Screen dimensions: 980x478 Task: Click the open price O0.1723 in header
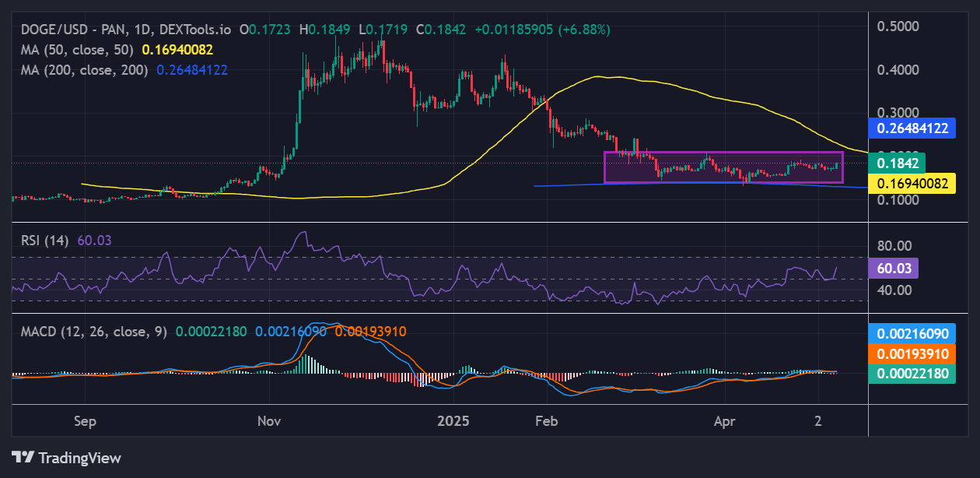point(266,30)
